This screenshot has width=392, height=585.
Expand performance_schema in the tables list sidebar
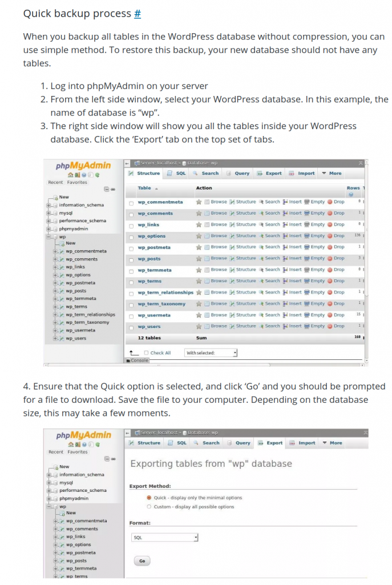tap(49, 221)
